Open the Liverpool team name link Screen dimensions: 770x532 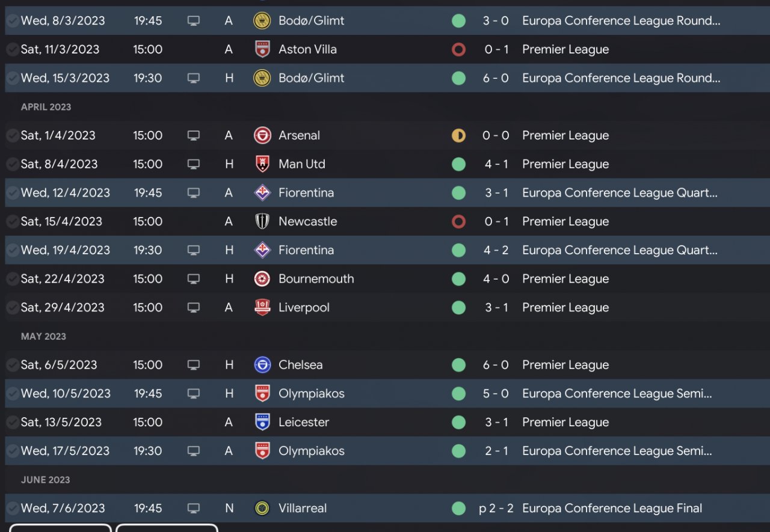click(304, 307)
